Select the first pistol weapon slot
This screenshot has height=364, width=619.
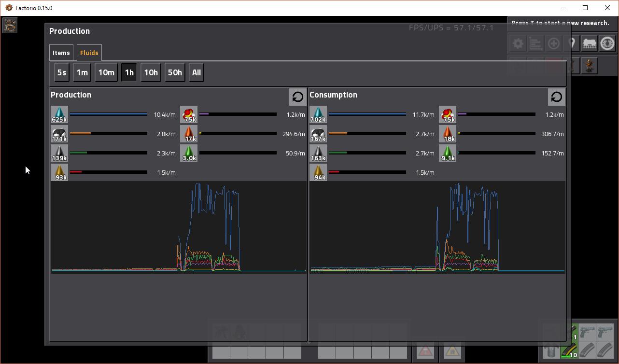(587, 332)
